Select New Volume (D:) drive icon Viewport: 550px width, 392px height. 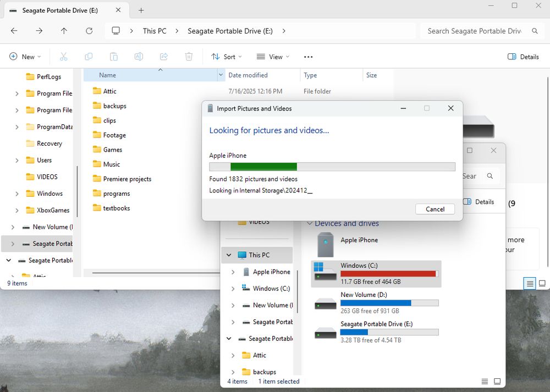(x=326, y=303)
